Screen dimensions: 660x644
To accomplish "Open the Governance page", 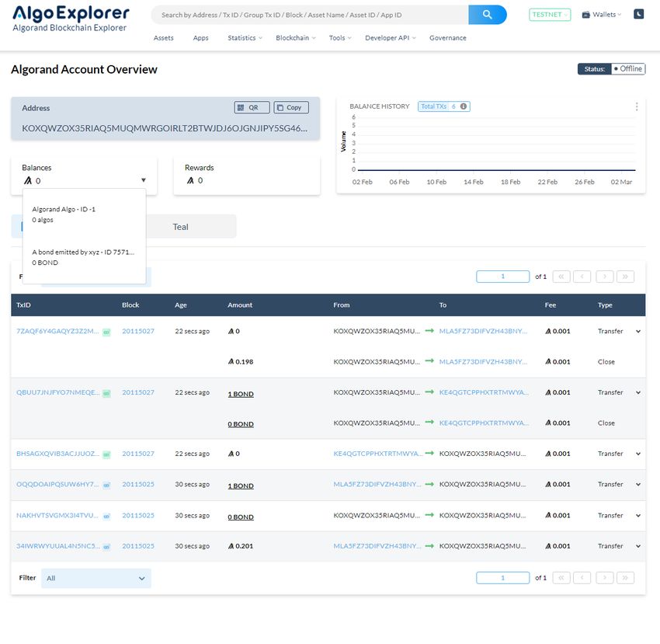I will click(447, 38).
